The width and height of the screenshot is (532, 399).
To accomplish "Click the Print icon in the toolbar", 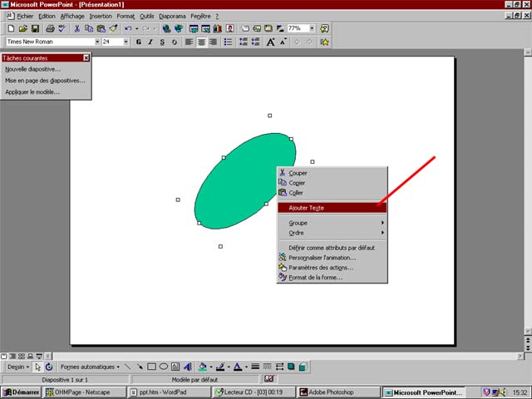I will click(x=50, y=28).
